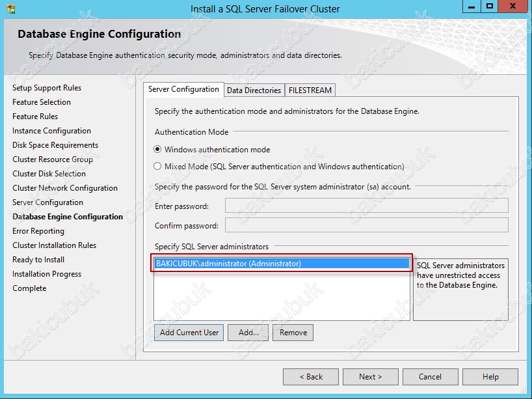This screenshot has width=532, height=399.
Task: Maximize the setup window
Action: pos(490,7)
